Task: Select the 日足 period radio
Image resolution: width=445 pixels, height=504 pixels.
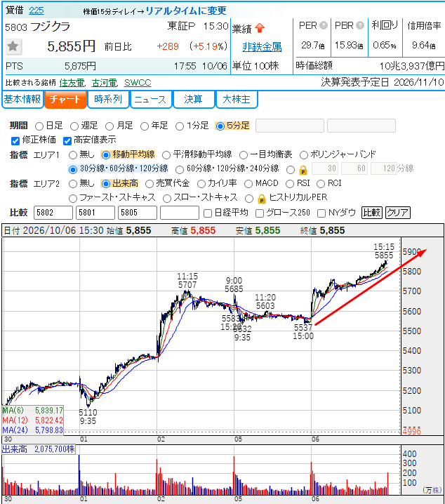Action: (x=39, y=126)
